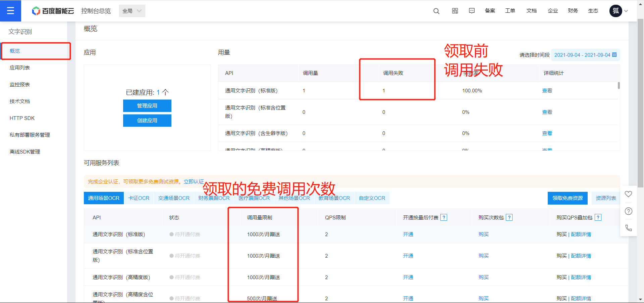Open the account avatar chevron dropdown

pos(627,11)
